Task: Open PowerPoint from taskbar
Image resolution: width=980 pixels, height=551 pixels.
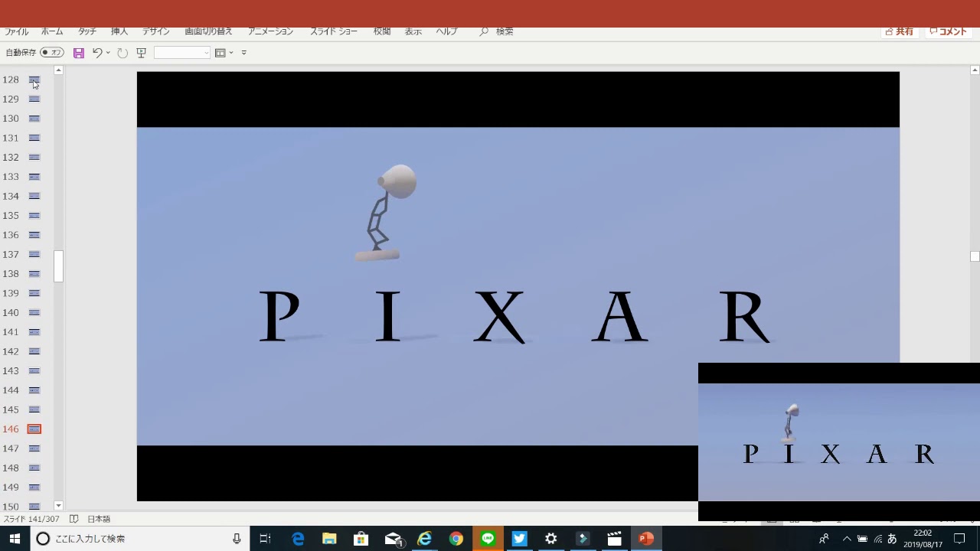Action: point(646,539)
